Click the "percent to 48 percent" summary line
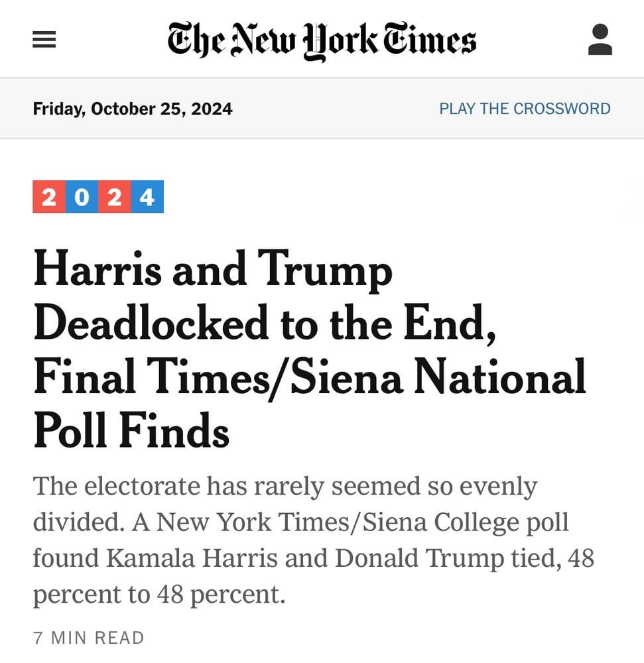The image size is (644, 663). (159, 595)
